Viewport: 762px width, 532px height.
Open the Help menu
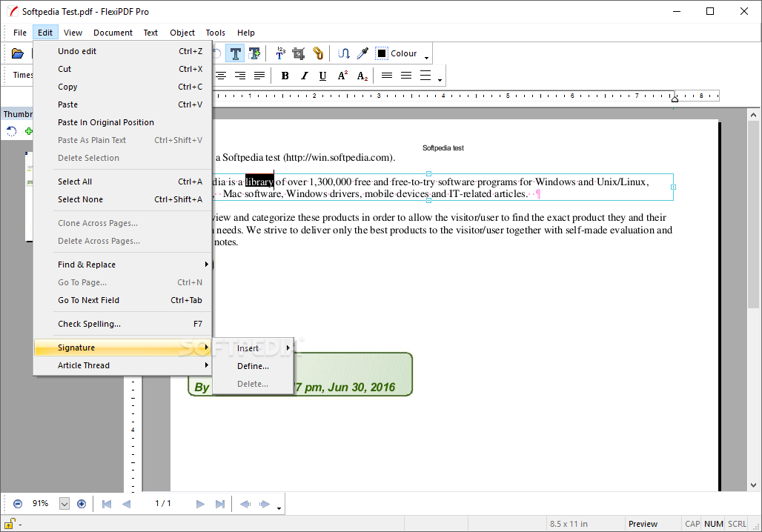246,33
